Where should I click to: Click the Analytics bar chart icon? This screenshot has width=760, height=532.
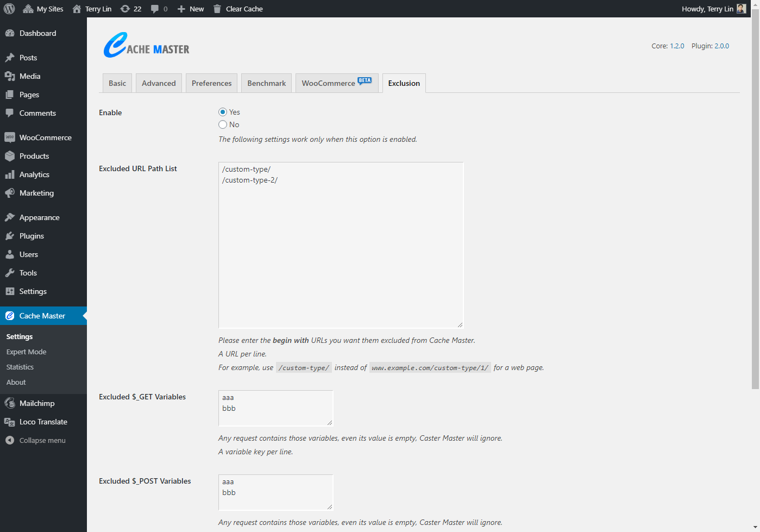[x=10, y=174]
